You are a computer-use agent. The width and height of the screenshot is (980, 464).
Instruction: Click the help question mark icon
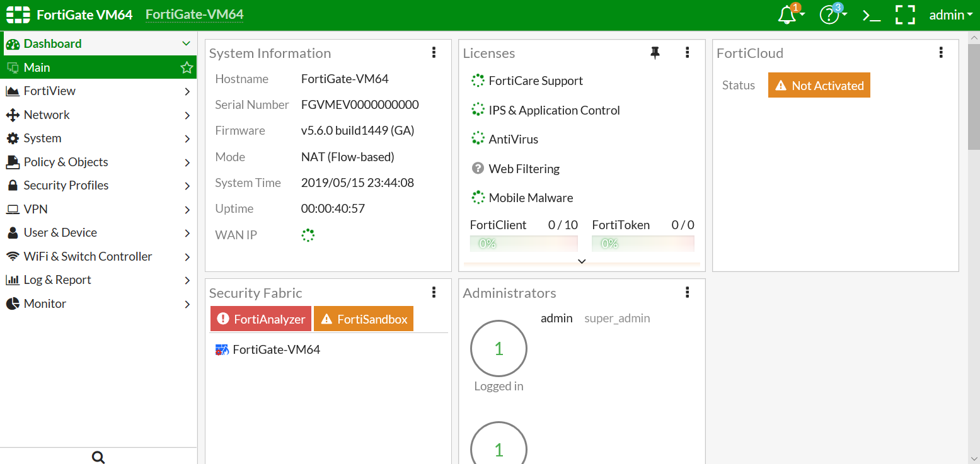coord(828,14)
